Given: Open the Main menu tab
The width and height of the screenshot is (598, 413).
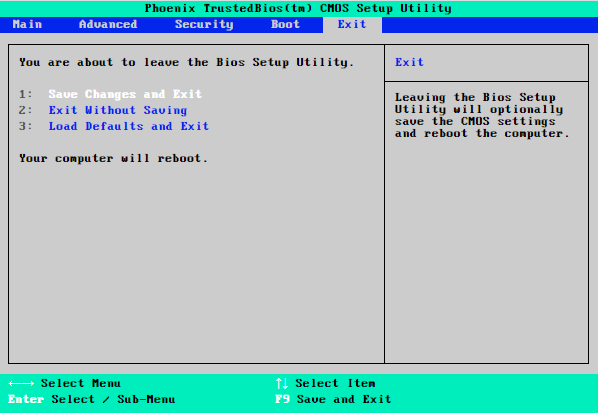Looking at the screenshot, I should coord(27,24).
